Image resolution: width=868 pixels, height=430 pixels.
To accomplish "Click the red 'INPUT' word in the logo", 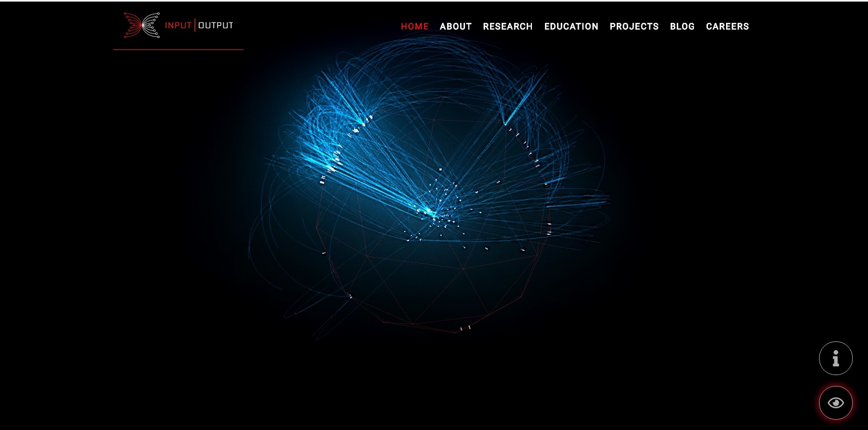I will click(178, 26).
